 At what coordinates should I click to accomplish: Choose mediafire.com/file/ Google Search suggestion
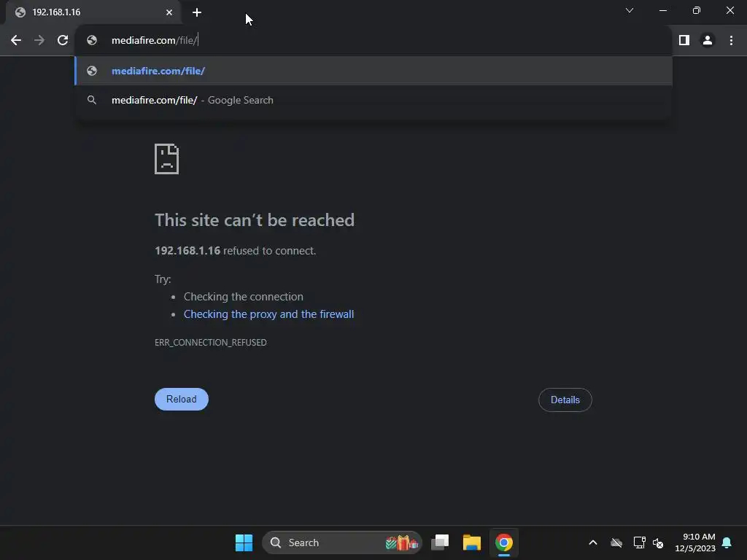(373, 100)
